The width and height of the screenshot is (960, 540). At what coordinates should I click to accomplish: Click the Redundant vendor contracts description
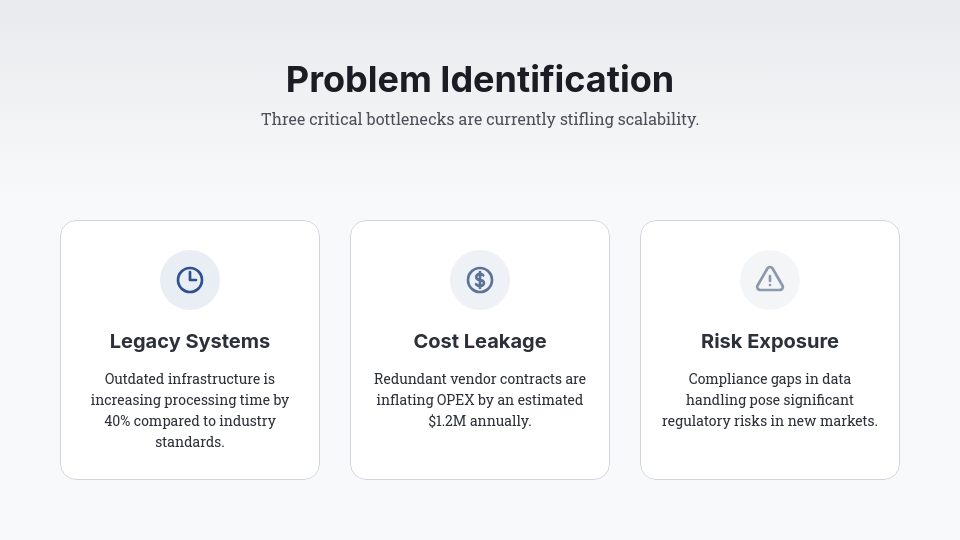pos(480,400)
